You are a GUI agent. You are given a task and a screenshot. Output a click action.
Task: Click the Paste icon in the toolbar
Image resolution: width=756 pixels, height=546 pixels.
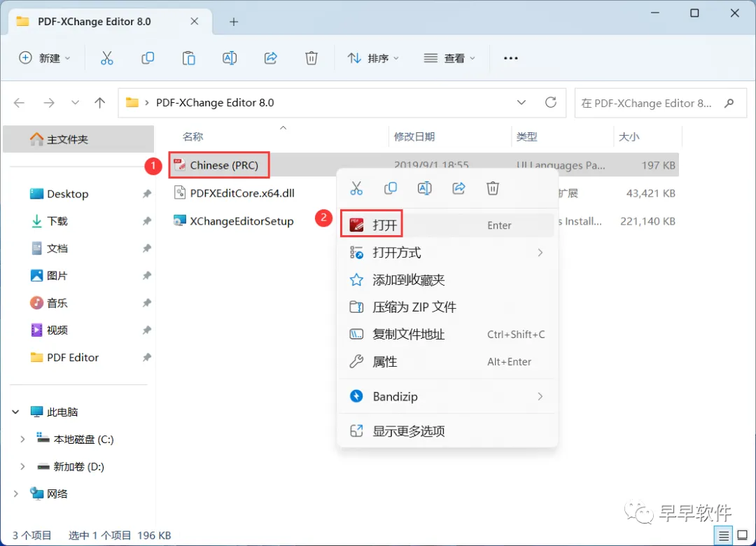[x=188, y=58]
